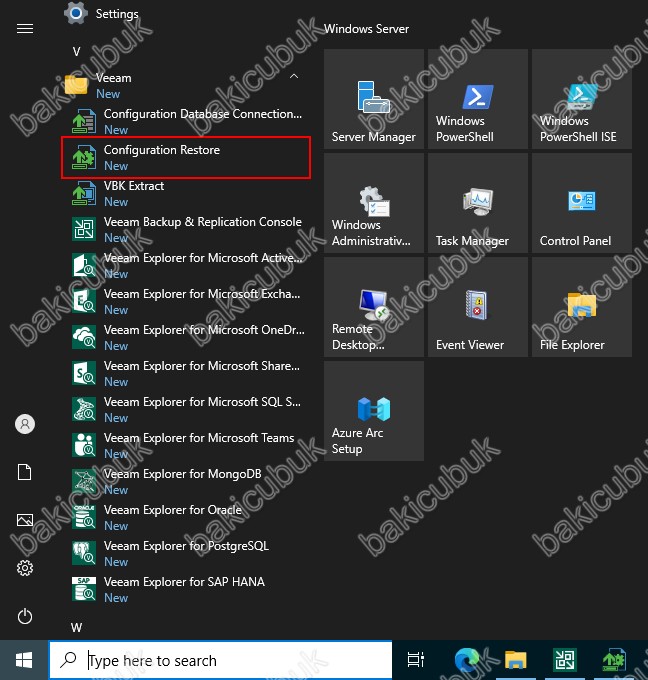Open Veeam Explorer for Microsoft Teams icon
Image resolution: width=648 pixels, height=680 pixels.
click(x=84, y=445)
